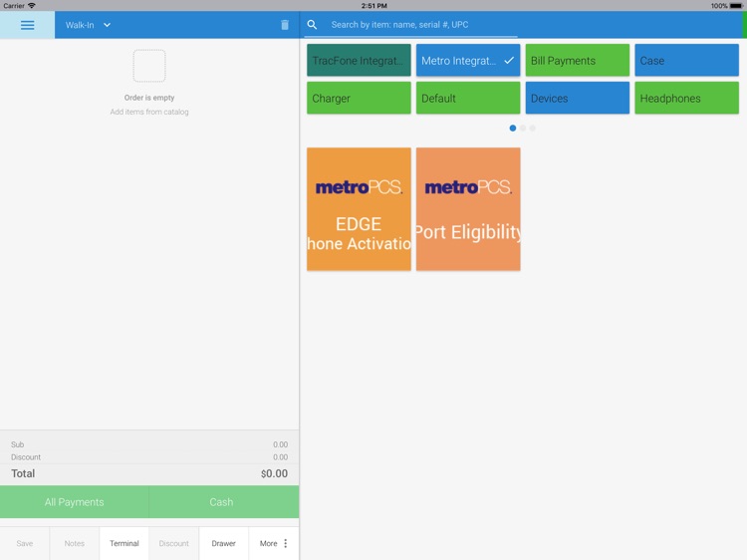Add metroPCS Port Eligibility item
Viewport: 747px width, 560px height.
coord(468,209)
